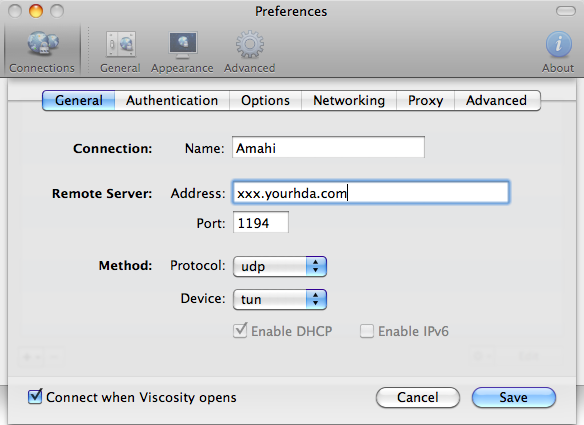Viewport: 584px width, 425px height.
Task: Click the Cancel button
Action: [418, 397]
